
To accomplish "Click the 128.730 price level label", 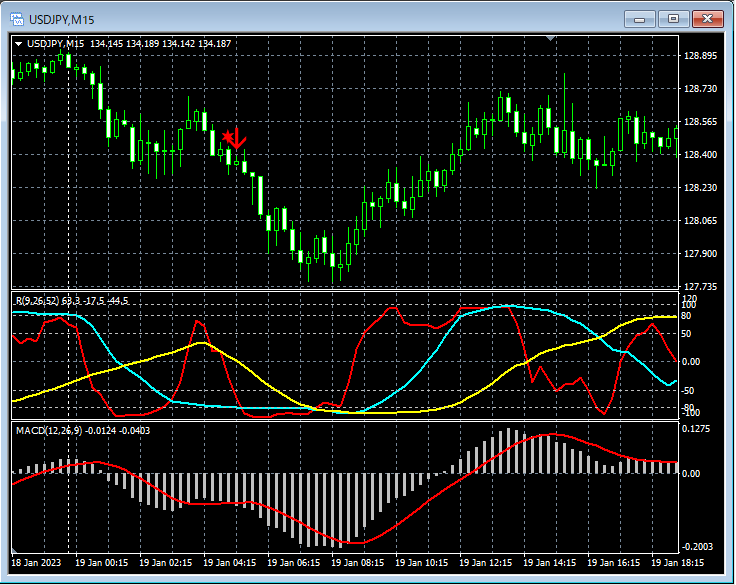I will 700,89.
